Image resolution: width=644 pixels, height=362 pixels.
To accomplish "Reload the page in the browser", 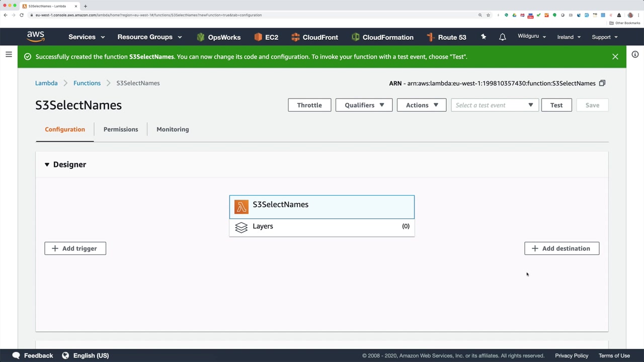I will point(22,15).
